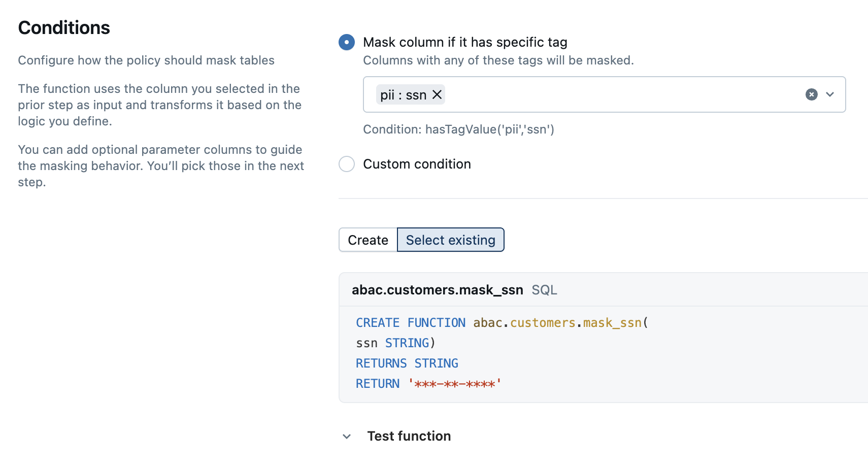Clear all tags using the circular X icon
The height and width of the screenshot is (465, 868).
point(812,94)
